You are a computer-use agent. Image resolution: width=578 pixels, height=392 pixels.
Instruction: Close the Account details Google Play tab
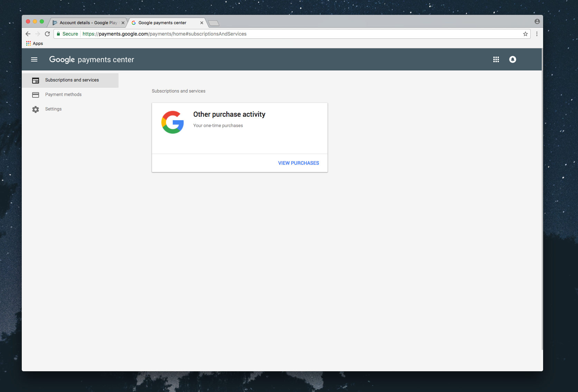123,23
